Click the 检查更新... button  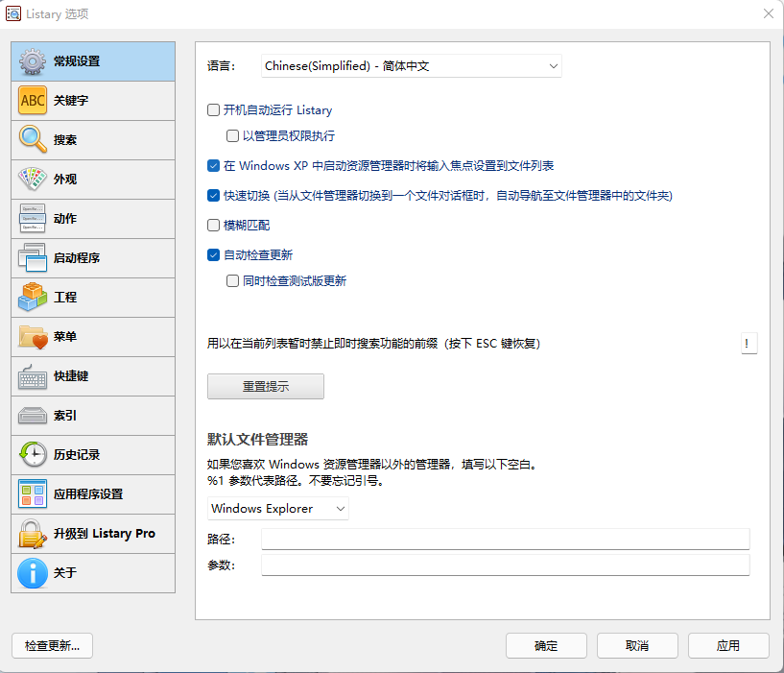pyautogui.click(x=52, y=645)
